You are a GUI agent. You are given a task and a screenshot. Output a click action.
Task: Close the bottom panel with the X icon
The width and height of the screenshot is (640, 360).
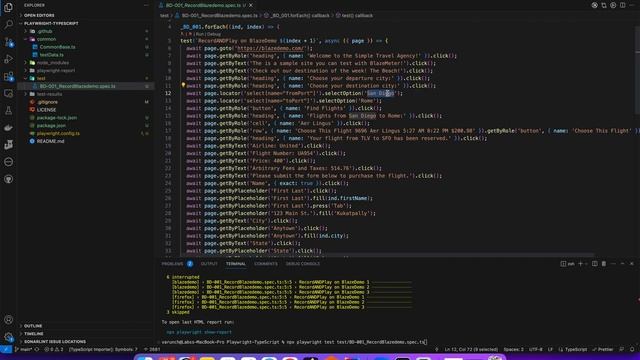click(631, 264)
